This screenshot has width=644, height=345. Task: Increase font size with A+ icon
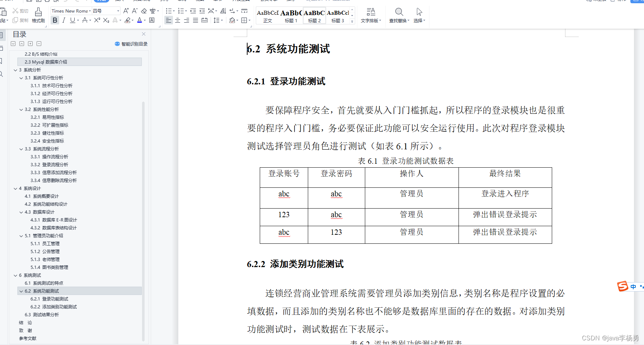(x=126, y=11)
